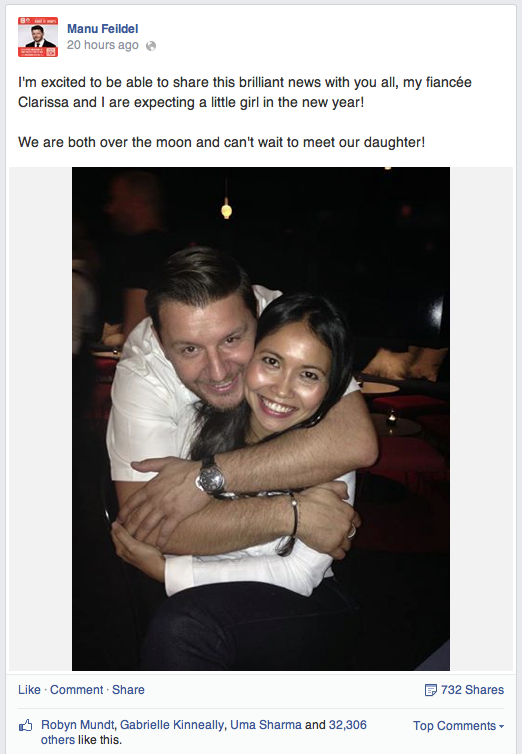Click the public globe privacy icon
Screen dimensions: 522x754
click(151, 46)
